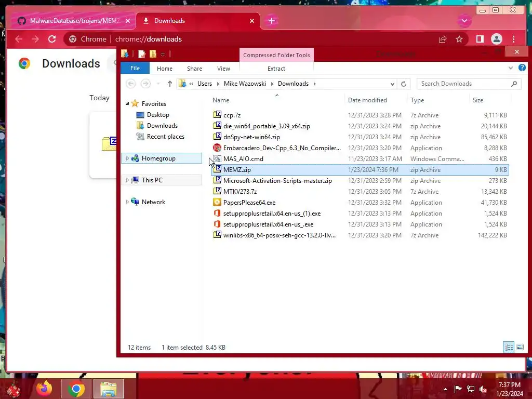This screenshot has width=532, height=399.
Task: Select the MAS_AIO.cmd script icon
Action: coord(217,158)
